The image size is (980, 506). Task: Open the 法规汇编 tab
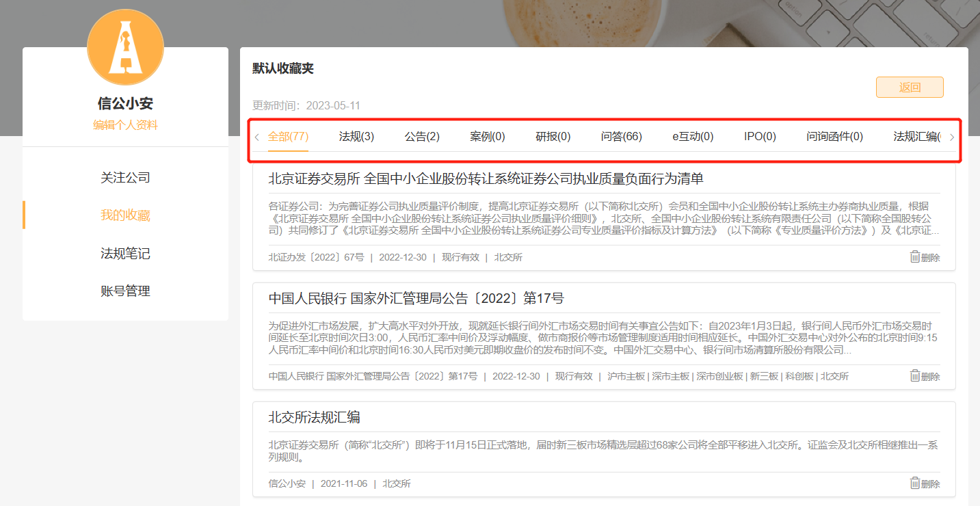[x=917, y=136]
